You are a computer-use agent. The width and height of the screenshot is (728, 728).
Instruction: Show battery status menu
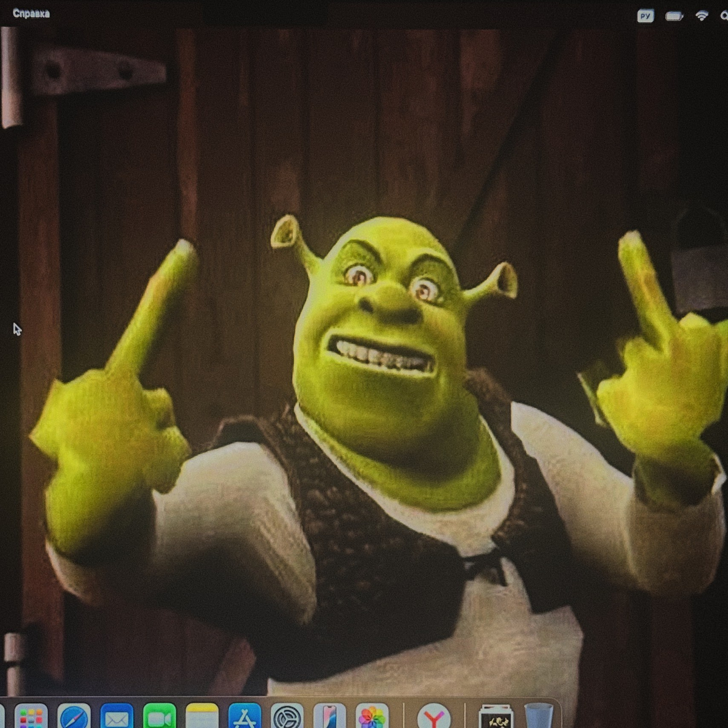coord(674,16)
